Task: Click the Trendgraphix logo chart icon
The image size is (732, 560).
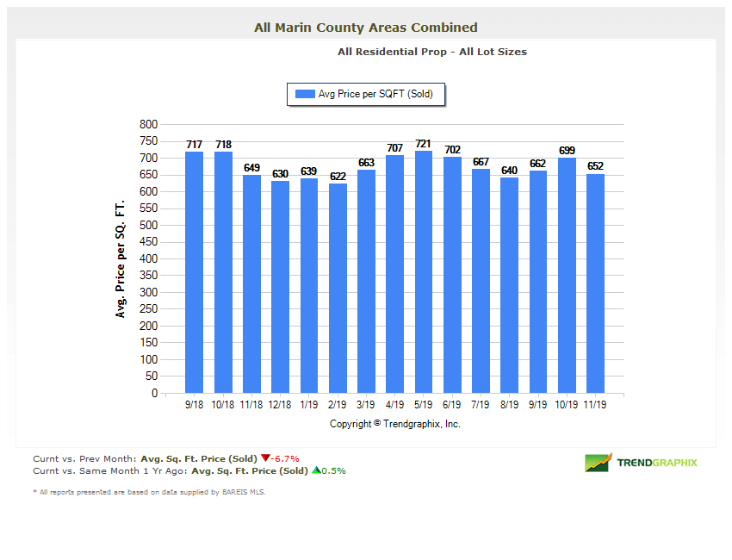Action: pyautogui.click(x=598, y=463)
